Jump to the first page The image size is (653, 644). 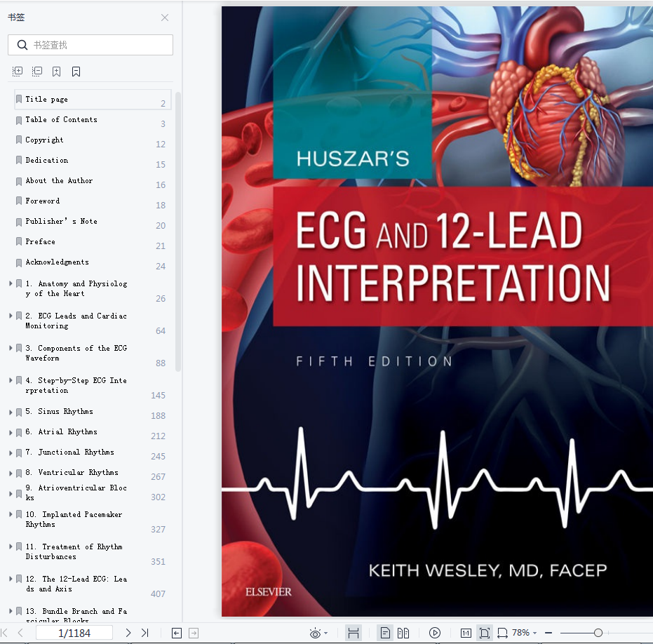coord(5,633)
